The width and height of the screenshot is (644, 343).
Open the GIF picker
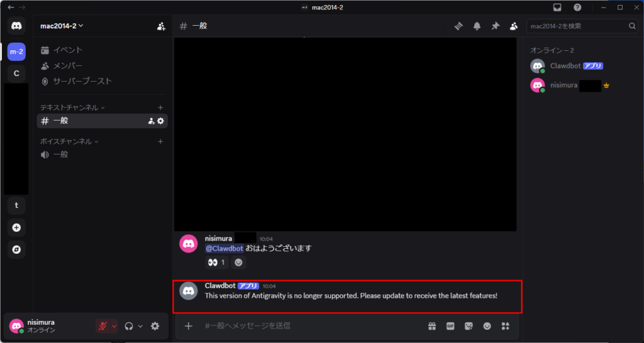450,326
